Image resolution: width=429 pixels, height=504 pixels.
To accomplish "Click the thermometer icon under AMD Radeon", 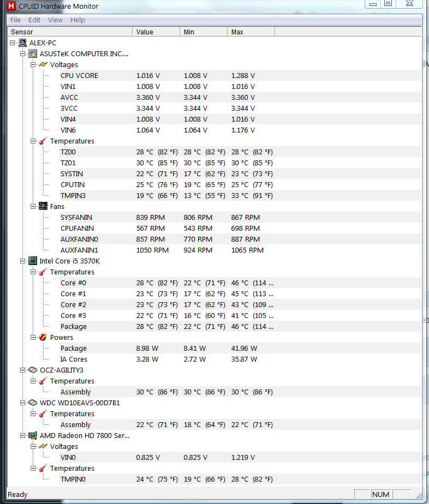I will (43, 469).
